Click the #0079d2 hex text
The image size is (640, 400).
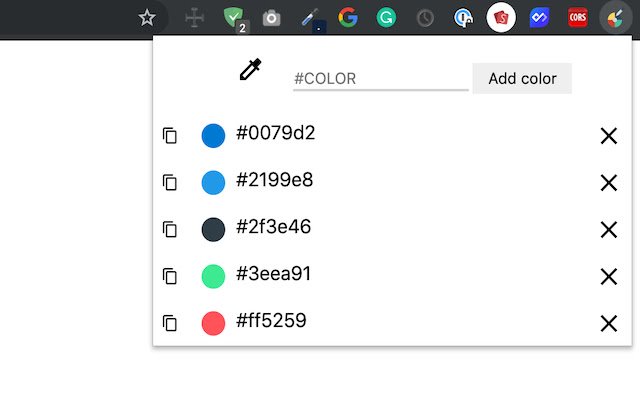click(276, 133)
